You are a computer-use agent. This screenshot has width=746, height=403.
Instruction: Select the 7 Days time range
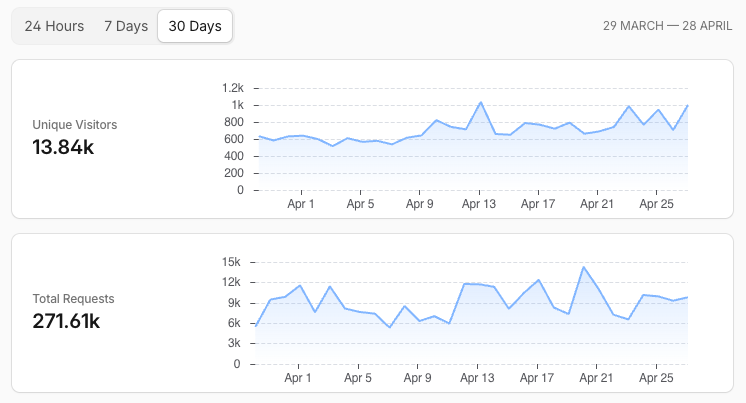[x=125, y=26]
